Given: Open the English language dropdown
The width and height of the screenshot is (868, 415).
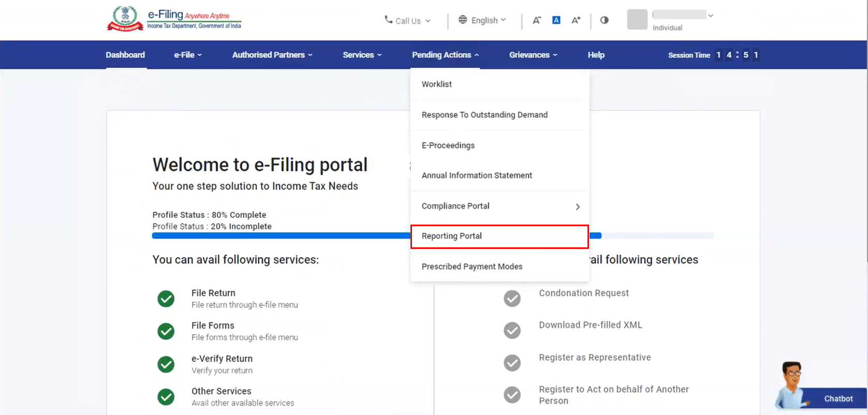Looking at the screenshot, I should click(x=482, y=20).
